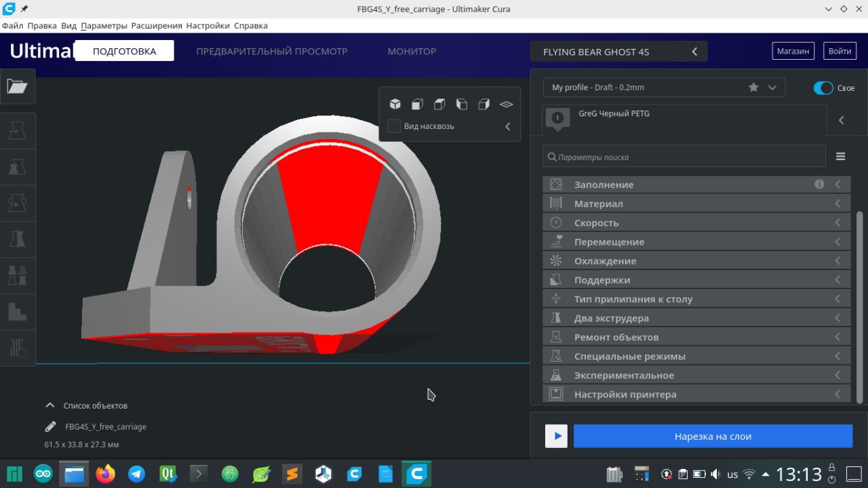Expand the Экспериментальное settings category
The height and width of the screenshot is (488, 868).
(x=696, y=375)
